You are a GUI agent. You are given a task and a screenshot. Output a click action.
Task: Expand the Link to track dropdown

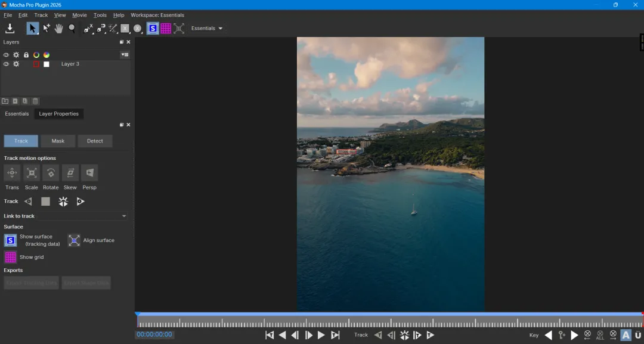tap(124, 216)
